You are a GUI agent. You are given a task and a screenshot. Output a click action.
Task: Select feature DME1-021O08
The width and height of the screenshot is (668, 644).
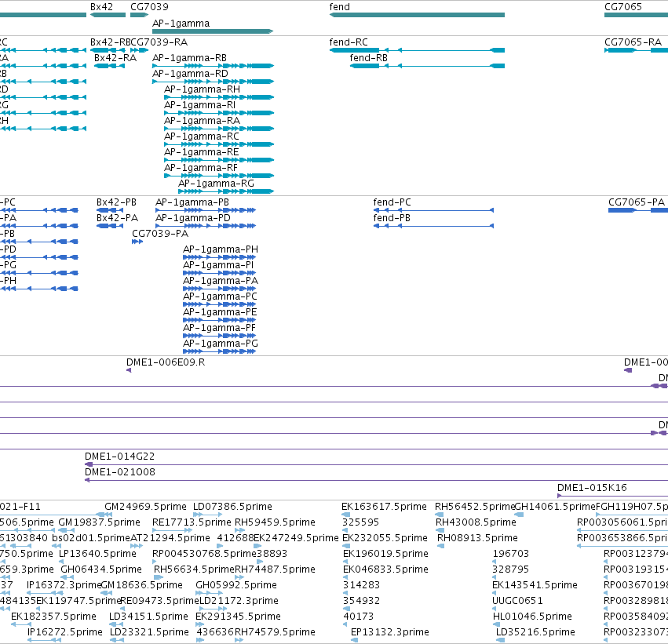(x=120, y=472)
